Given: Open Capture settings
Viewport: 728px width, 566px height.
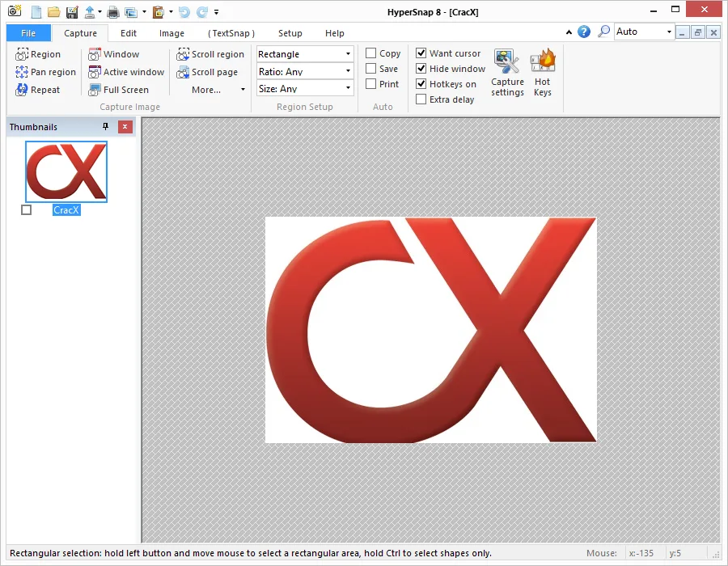Looking at the screenshot, I should point(507,73).
